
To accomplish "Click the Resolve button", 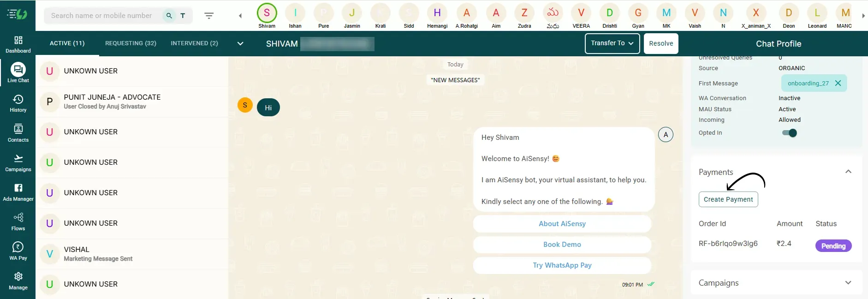I will (x=660, y=43).
